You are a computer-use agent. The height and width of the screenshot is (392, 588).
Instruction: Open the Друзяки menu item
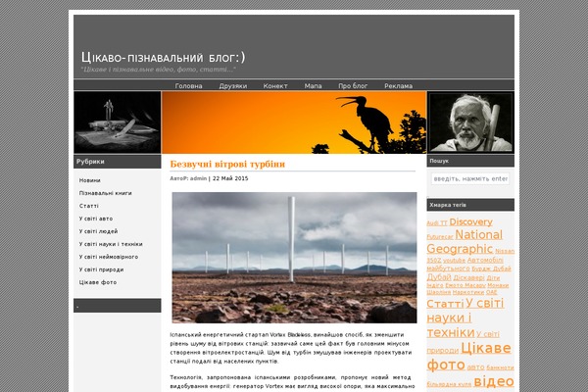(233, 86)
